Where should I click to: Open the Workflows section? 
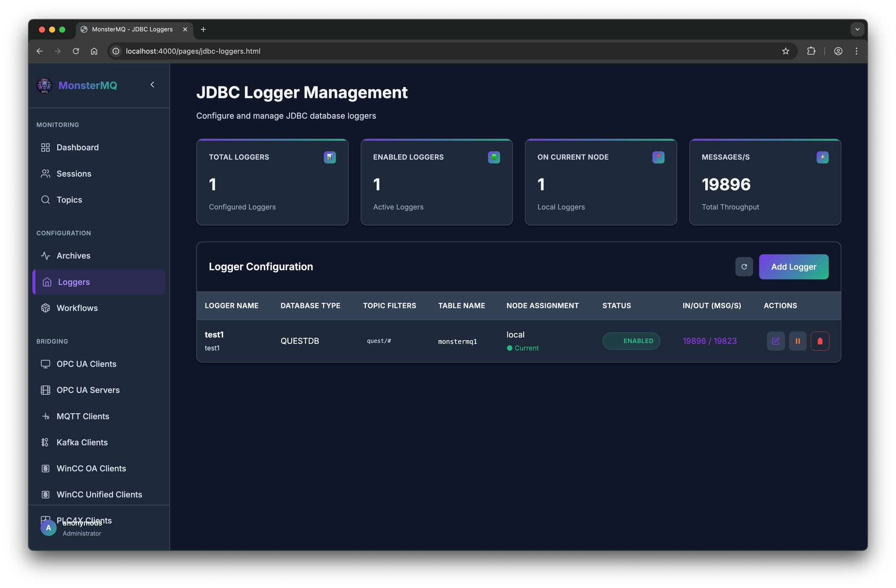(77, 308)
